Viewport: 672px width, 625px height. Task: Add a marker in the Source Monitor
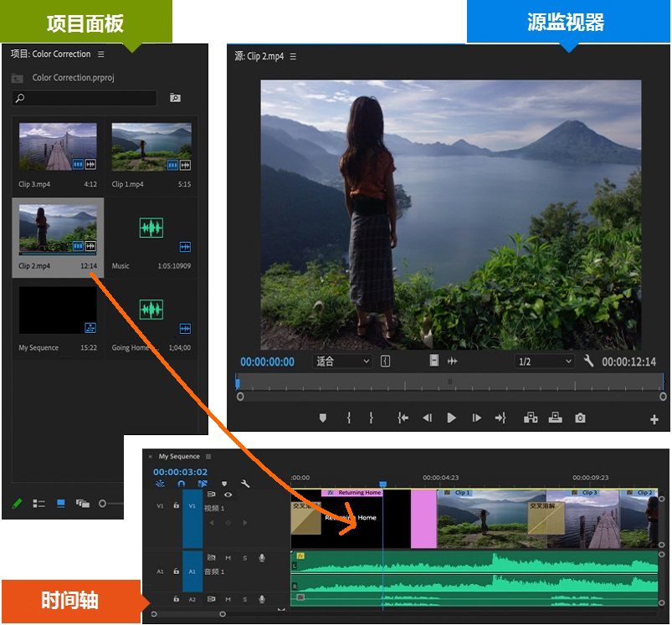[323, 418]
